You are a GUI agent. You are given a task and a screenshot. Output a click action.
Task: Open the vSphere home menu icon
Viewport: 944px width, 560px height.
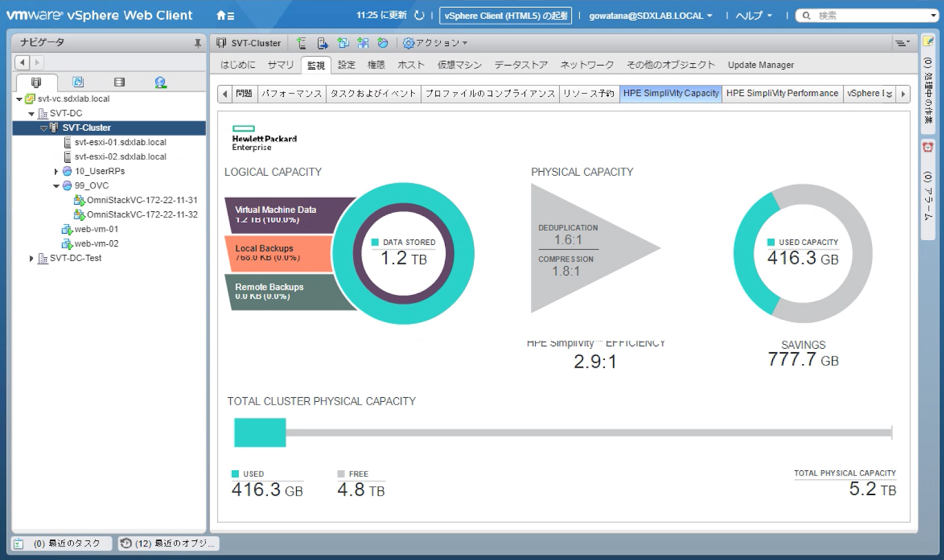pos(225,16)
